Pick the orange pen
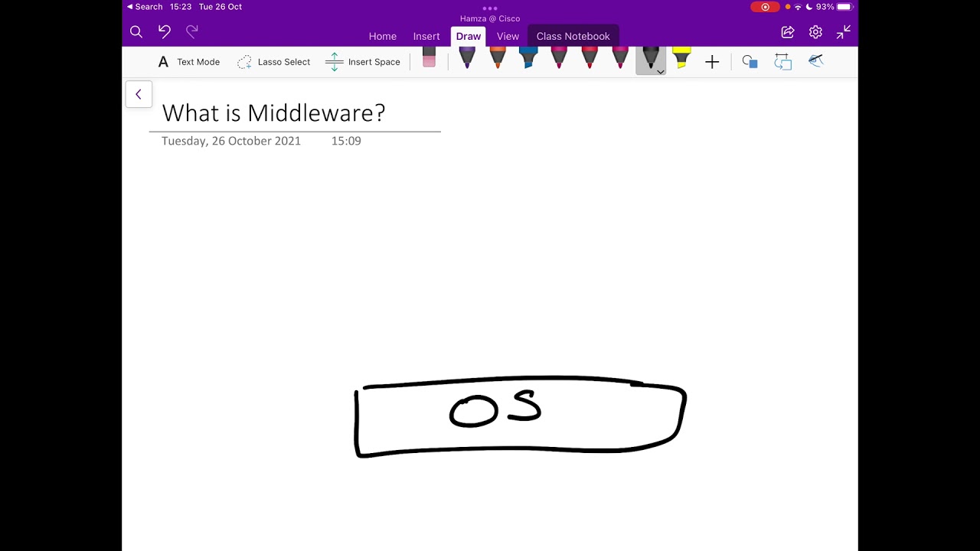 (x=498, y=59)
